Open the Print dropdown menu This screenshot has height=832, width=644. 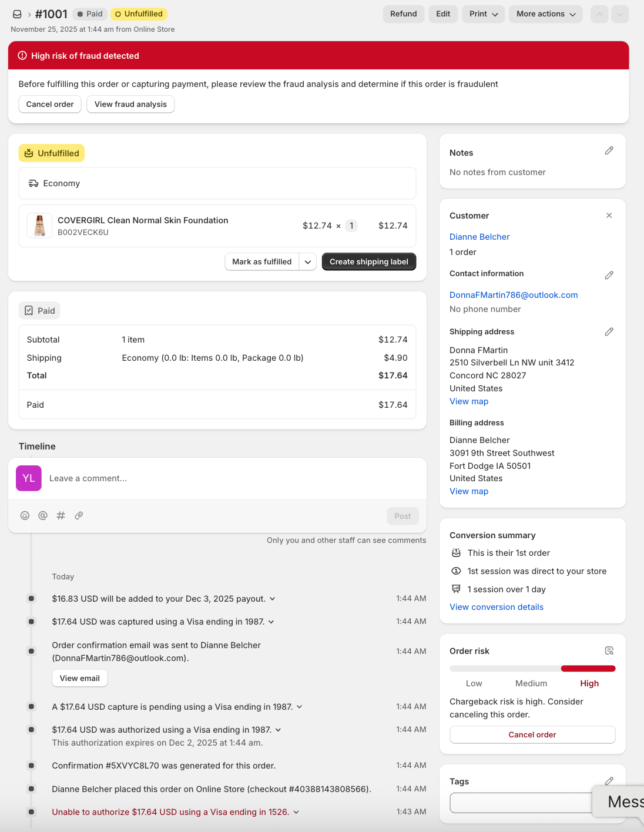click(x=484, y=14)
